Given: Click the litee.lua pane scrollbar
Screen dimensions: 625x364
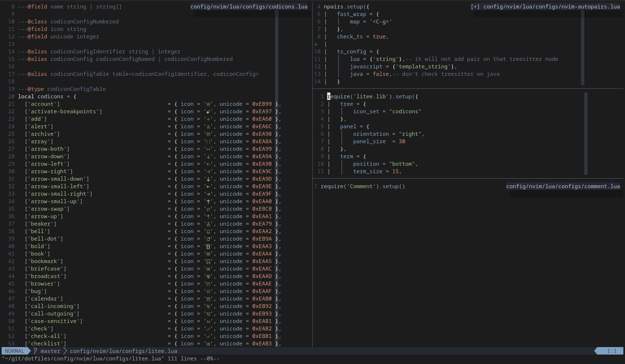Looking at the screenshot, I should [586, 133].
